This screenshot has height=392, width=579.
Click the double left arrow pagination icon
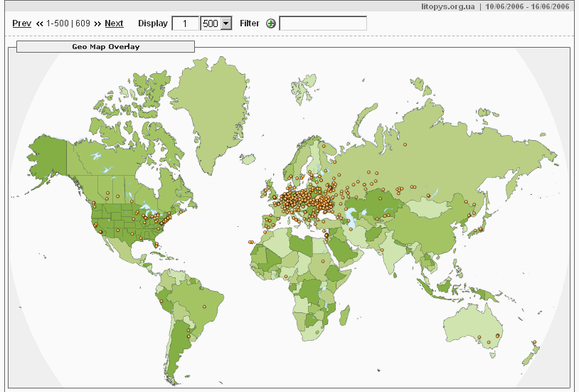pyautogui.click(x=40, y=23)
